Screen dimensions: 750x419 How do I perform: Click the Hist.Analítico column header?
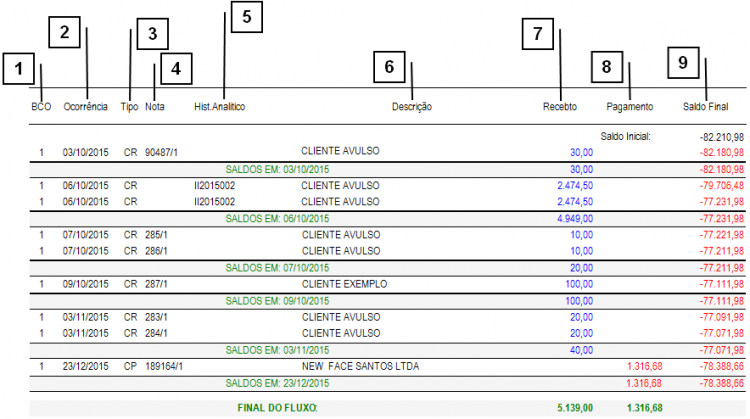coord(219,106)
